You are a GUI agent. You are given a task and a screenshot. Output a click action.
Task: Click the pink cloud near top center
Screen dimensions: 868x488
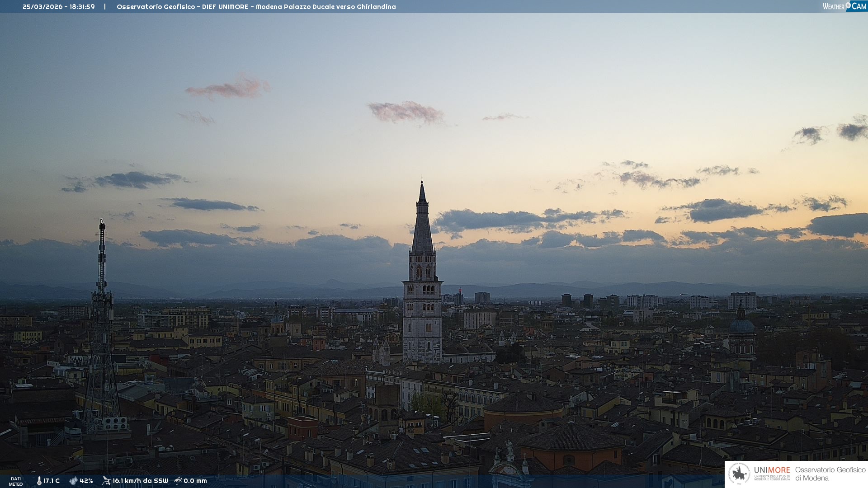406,112
